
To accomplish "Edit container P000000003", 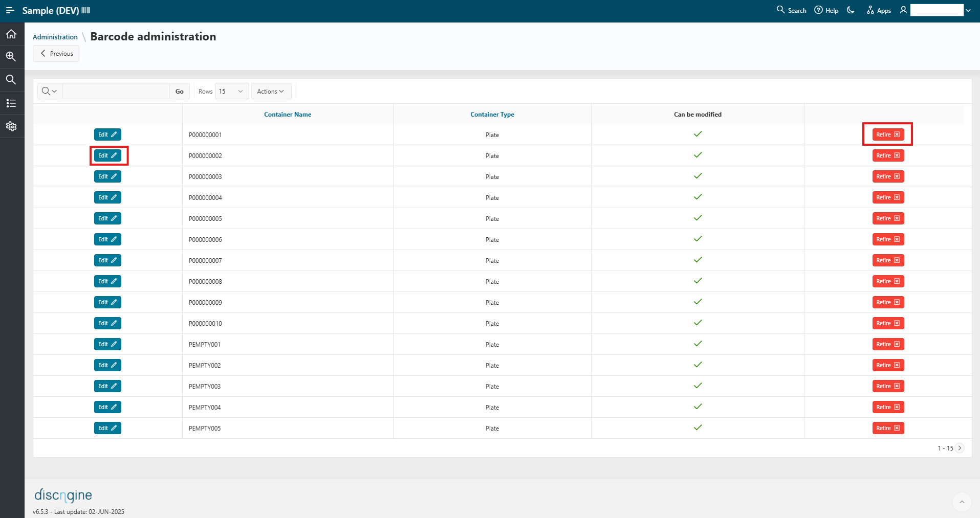I will [107, 176].
